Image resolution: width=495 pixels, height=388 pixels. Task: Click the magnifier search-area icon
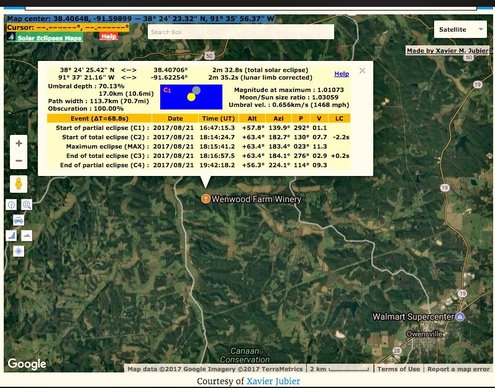(x=26, y=205)
